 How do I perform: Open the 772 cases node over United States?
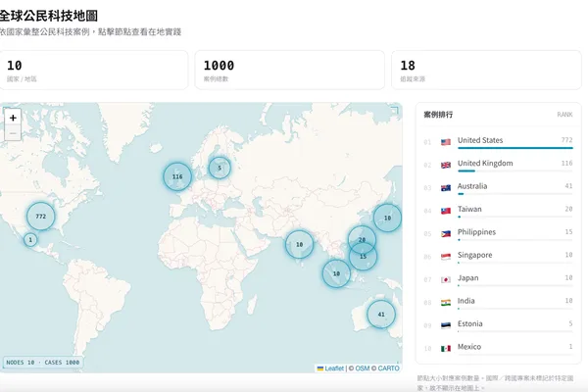click(x=41, y=216)
